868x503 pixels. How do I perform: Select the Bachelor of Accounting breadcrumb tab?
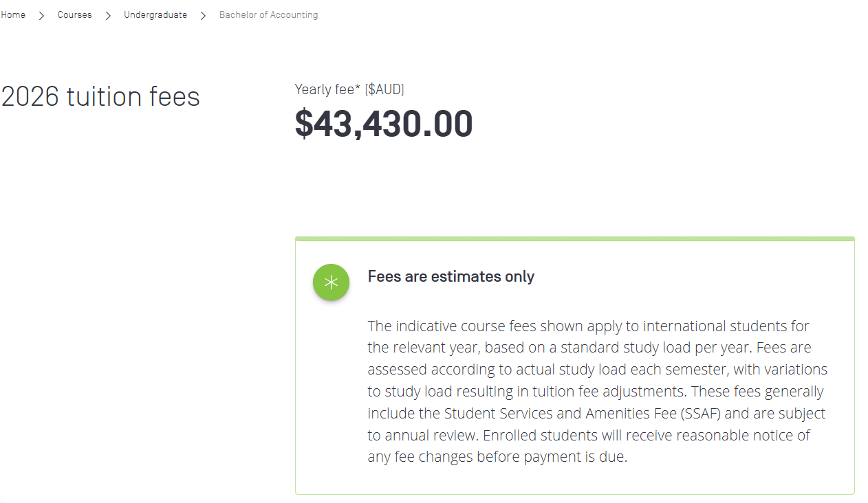[268, 14]
